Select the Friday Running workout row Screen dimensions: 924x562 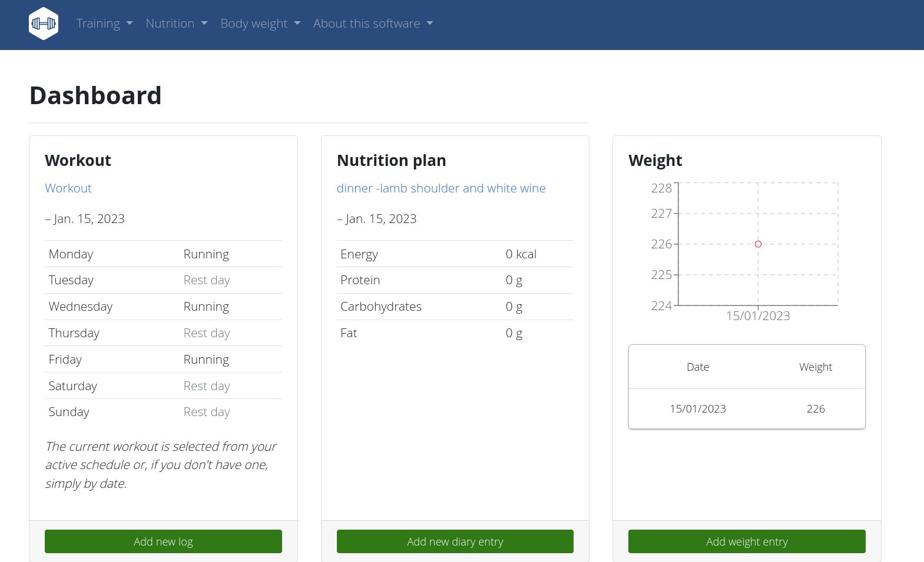click(x=163, y=360)
